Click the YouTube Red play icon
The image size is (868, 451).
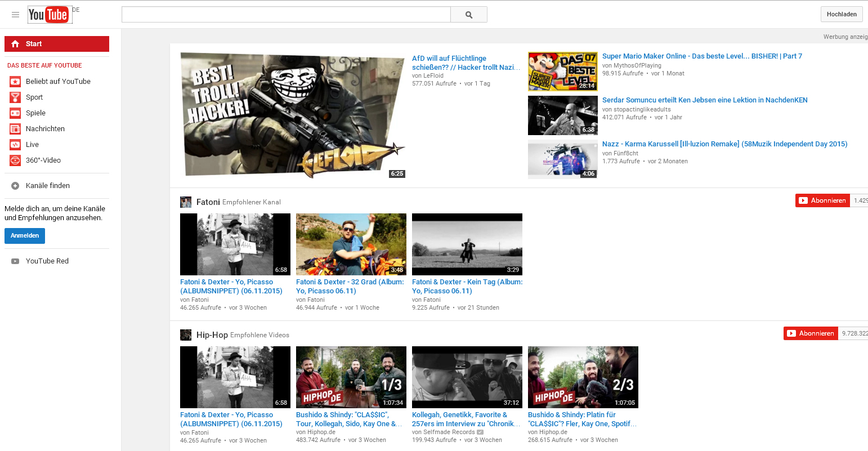click(x=15, y=261)
